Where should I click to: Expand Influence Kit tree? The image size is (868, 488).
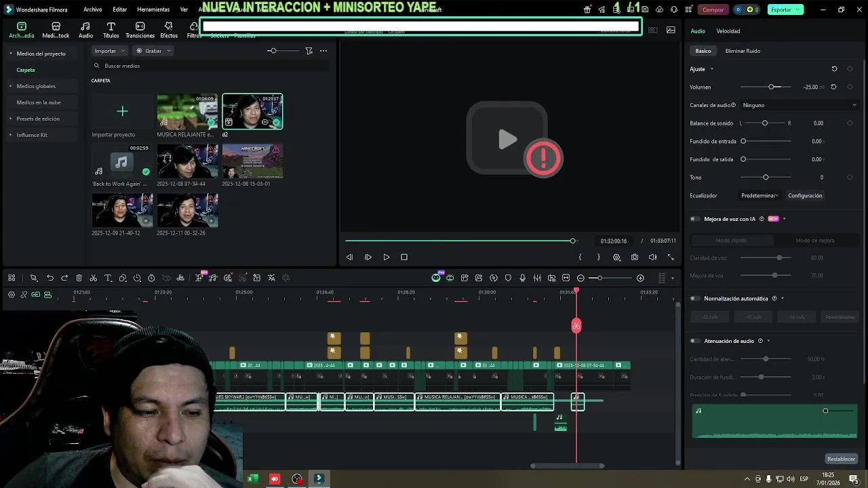[x=10, y=135]
